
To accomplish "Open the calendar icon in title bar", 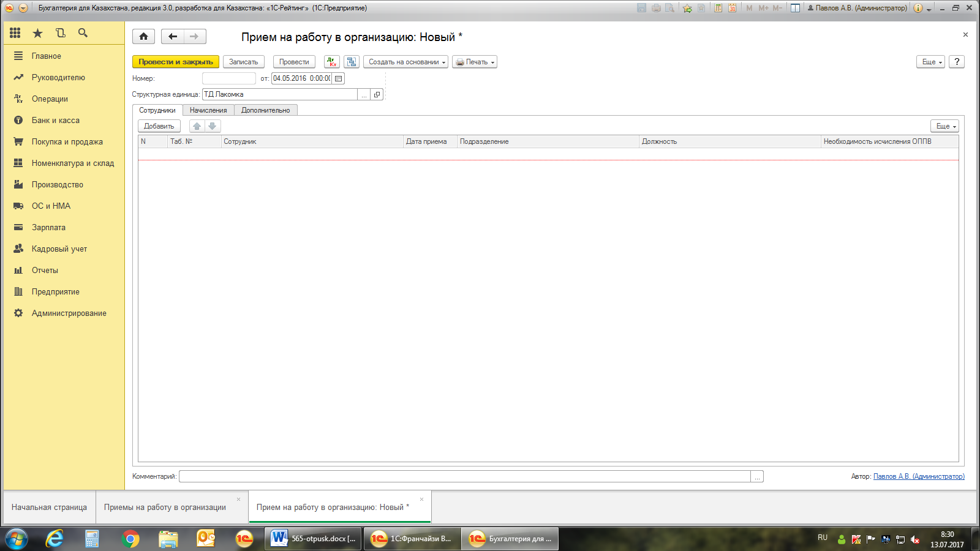I will (x=732, y=8).
